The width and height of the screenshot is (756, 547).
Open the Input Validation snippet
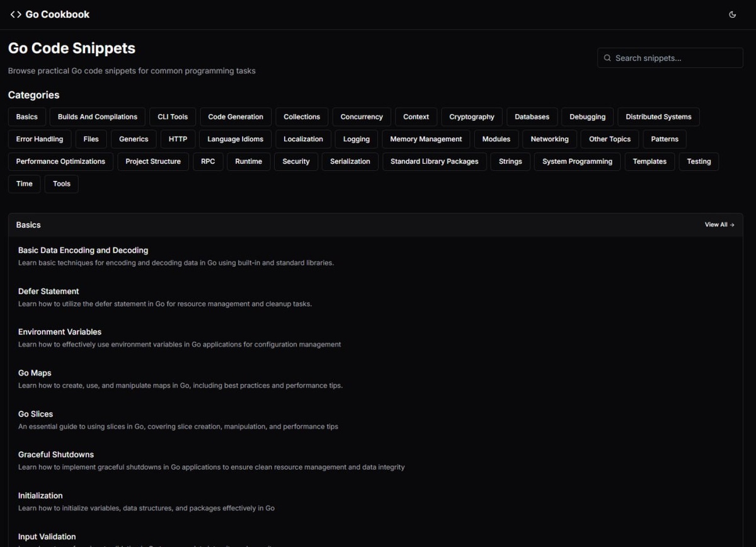(47, 536)
